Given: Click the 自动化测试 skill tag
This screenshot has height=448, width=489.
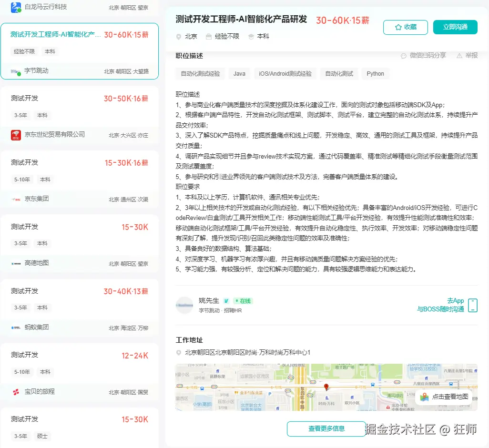Looking at the screenshot, I should tap(339, 74).
